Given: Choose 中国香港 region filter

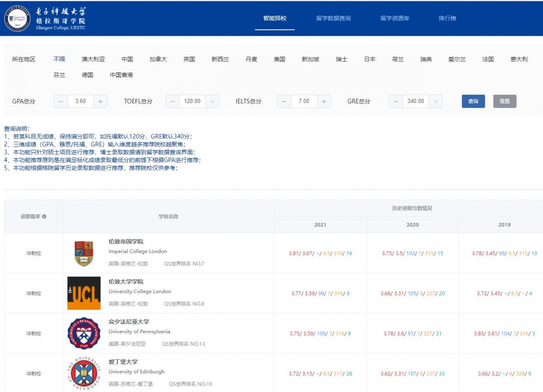Looking at the screenshot, I should [x=121, y=75].
